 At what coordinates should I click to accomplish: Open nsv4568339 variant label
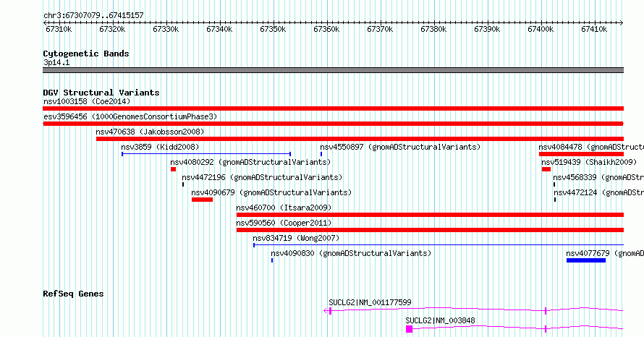598,177
